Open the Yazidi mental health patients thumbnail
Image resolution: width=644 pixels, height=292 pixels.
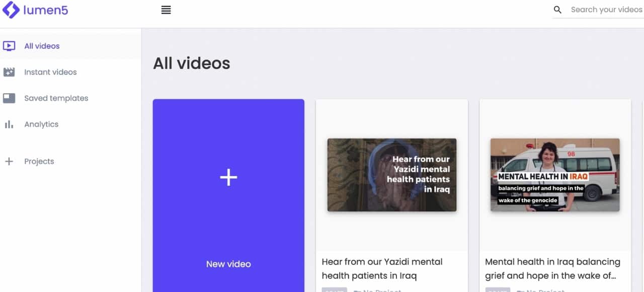[391, 175]
